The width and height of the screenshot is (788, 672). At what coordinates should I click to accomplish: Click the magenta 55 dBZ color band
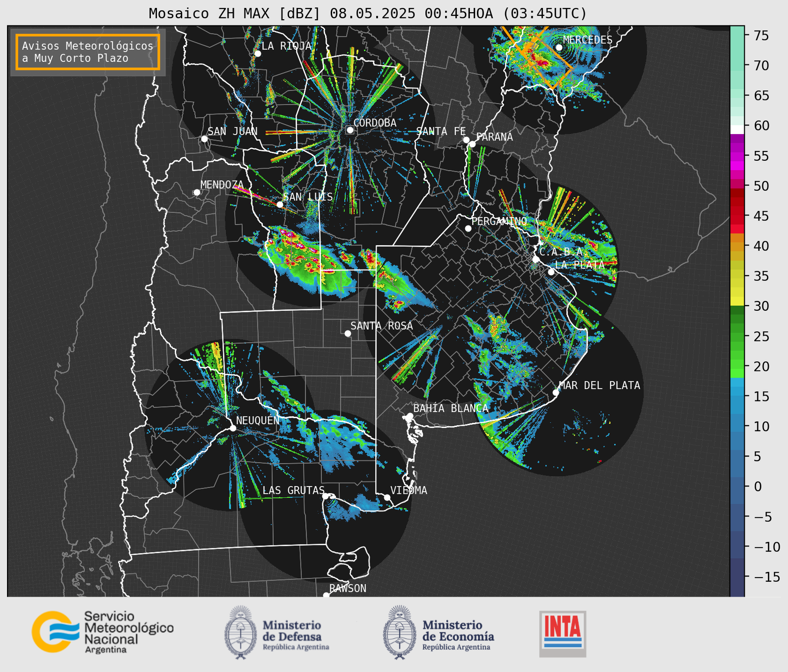[737, 156]
